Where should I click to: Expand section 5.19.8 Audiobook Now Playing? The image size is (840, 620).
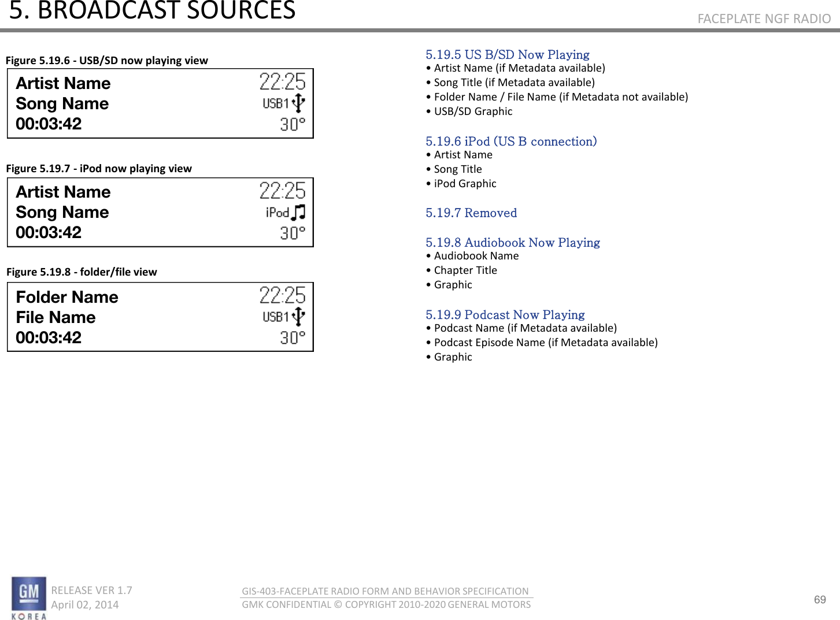pyautogui.click(x=512, y=243)
